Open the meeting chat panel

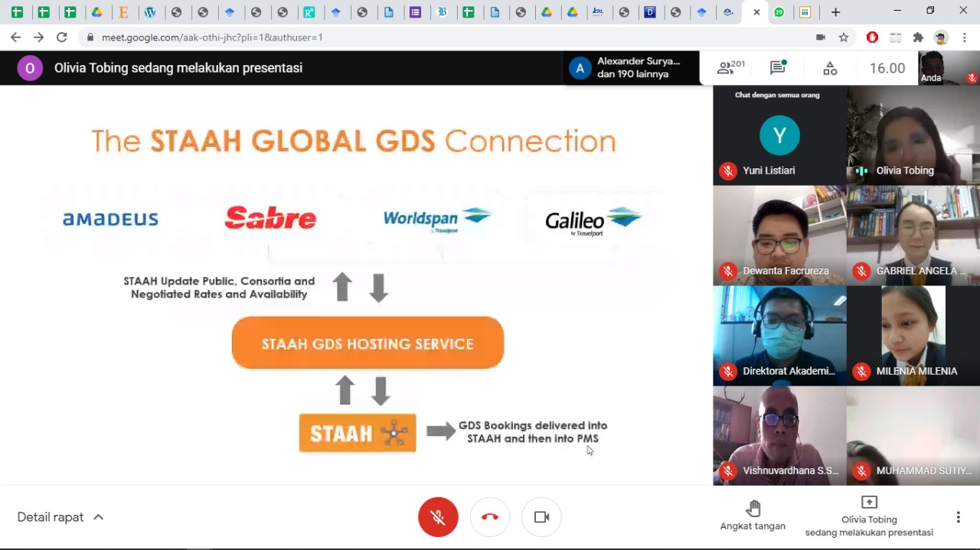778,68
